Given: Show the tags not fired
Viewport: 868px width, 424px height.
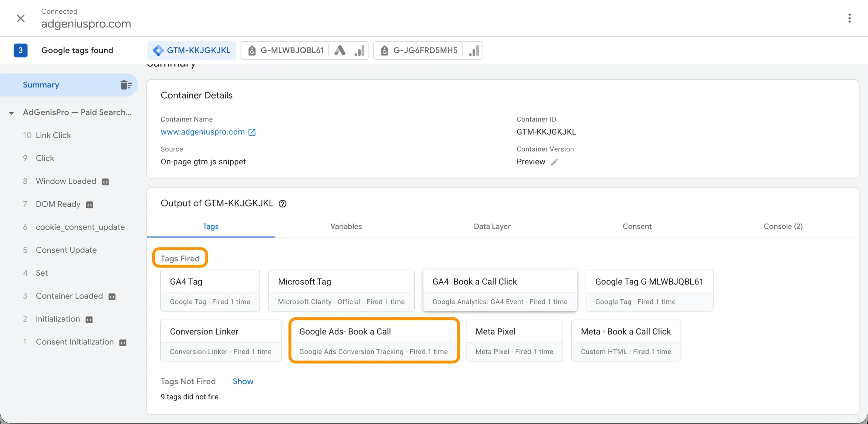Looking at the screenshot, I should 243,381.
